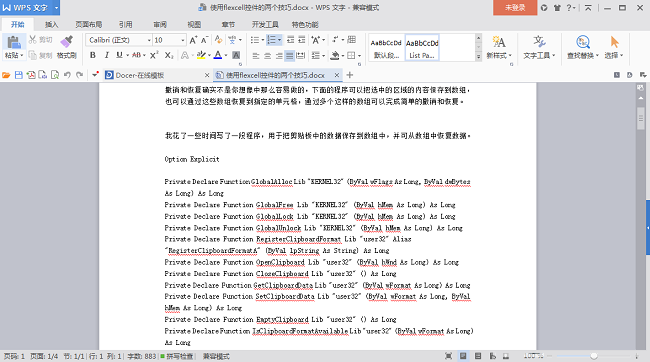This screenshot has width=650, height=362.
Task: Collapse the ribbon with the up arrow
Action: click(x=588, y=8)
